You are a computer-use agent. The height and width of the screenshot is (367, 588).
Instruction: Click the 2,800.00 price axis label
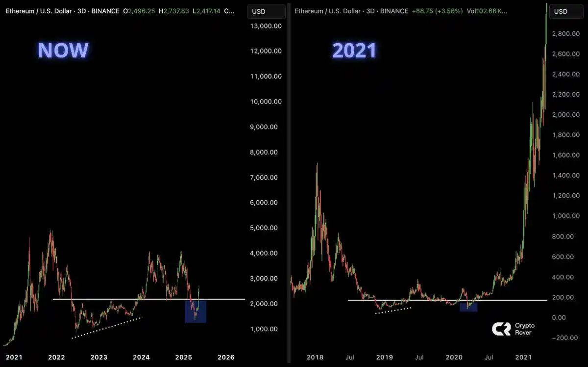click(566, 33)
